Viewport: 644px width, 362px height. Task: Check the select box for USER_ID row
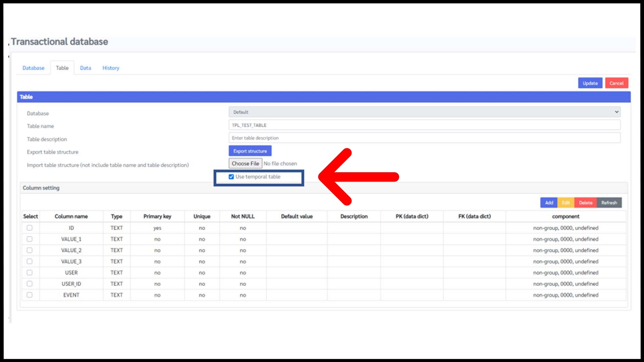(x=30, y=284)
